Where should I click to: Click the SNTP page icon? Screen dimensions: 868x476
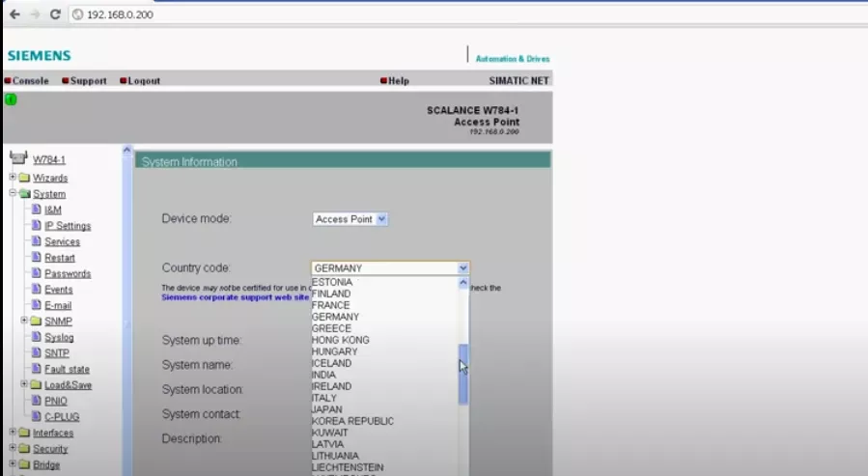point(36,352)
